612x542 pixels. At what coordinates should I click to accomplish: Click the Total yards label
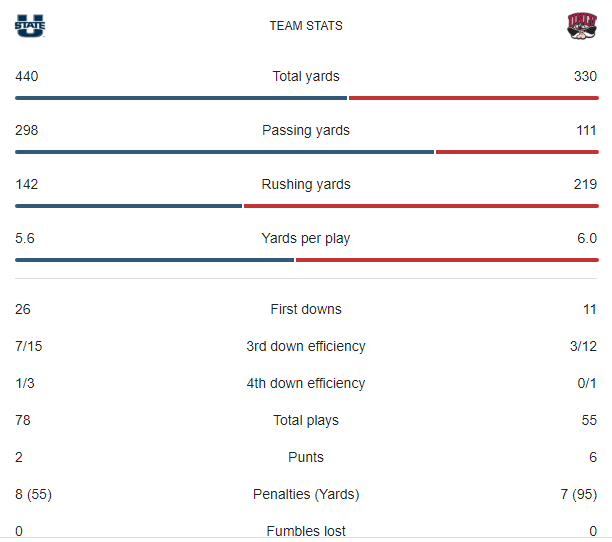pos(306,77)
